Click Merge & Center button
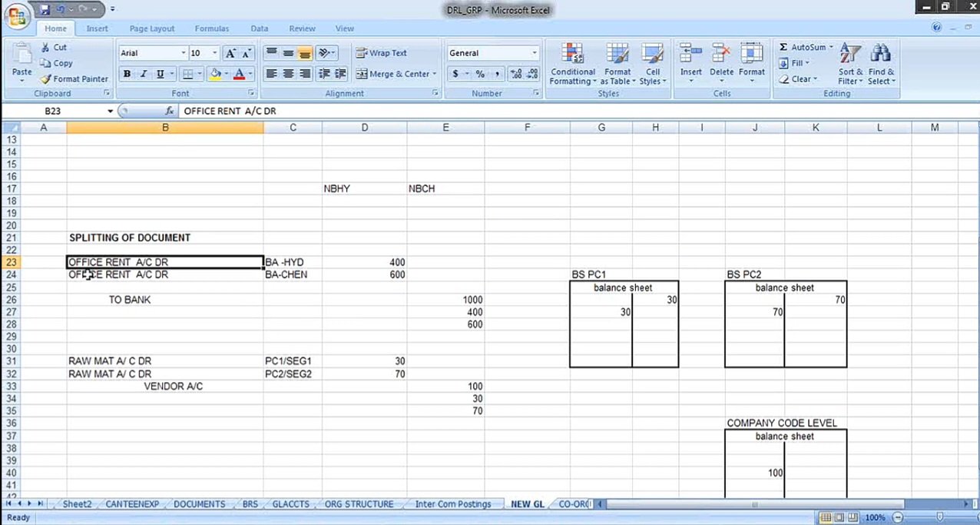Screen dimensions: 980x525 392,74
